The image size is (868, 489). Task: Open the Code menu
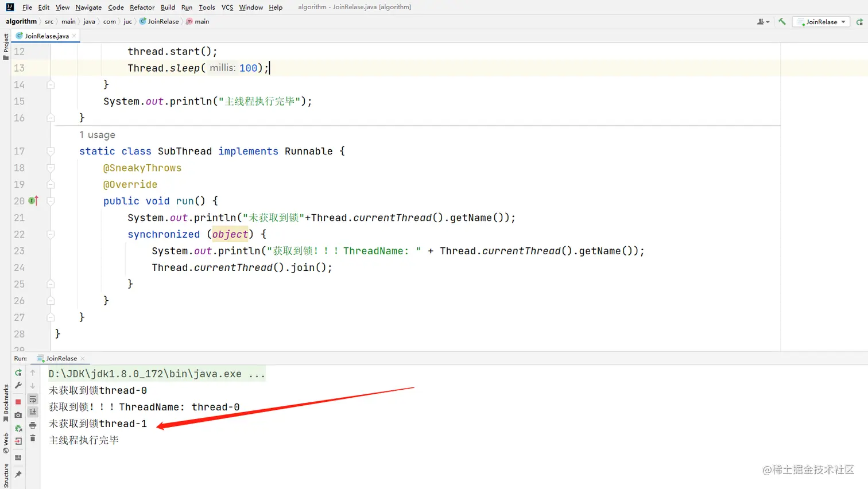(115, 7)
